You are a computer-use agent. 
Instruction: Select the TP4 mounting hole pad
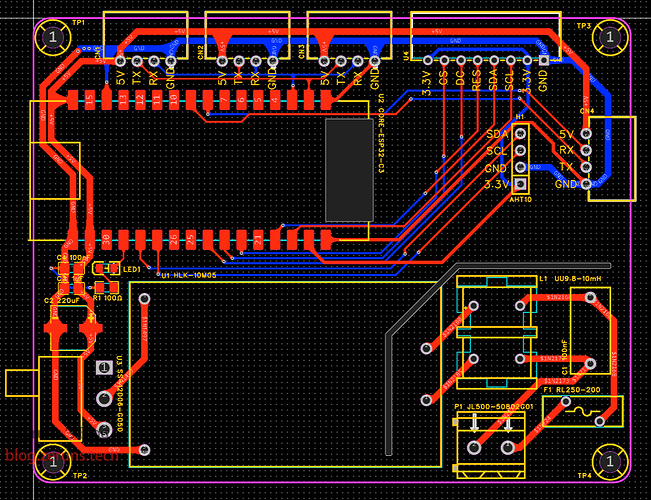pos(606,456)
